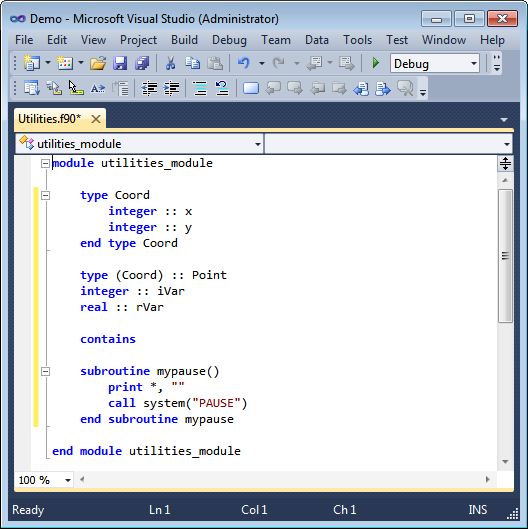Image resolution: width=528 pixels, height=529 pixels.
Task: Open the utilities_module scope dropdown
Action: (x=139, y=144)
